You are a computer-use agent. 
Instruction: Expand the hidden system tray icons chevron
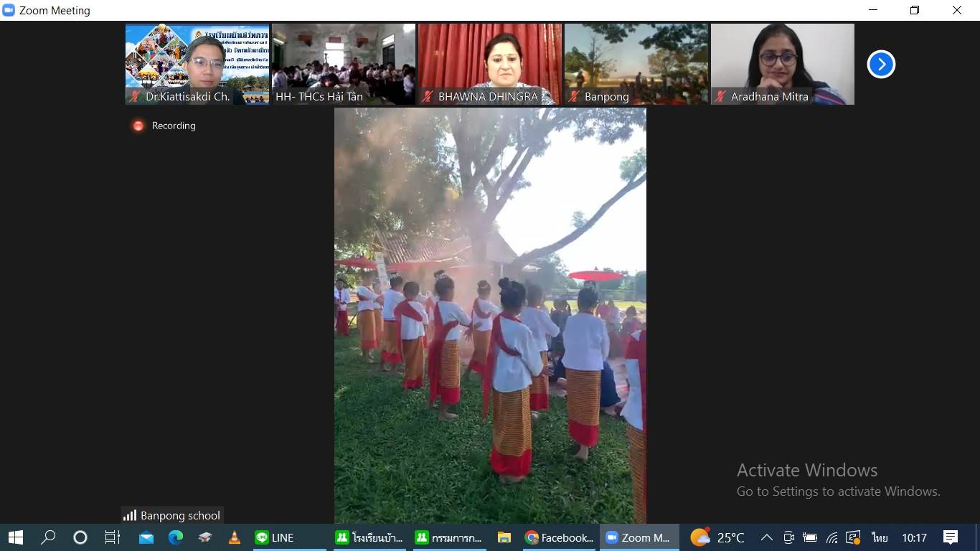(x=766, y=537)
